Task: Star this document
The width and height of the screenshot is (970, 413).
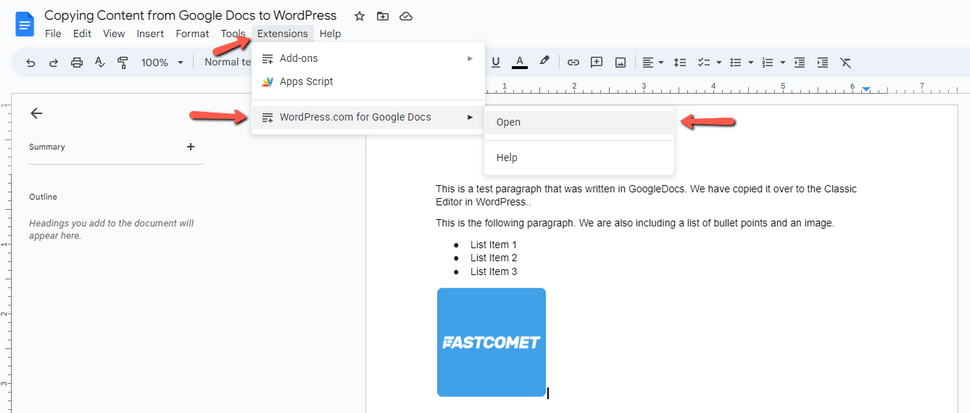Action: (x=359, y=16)
